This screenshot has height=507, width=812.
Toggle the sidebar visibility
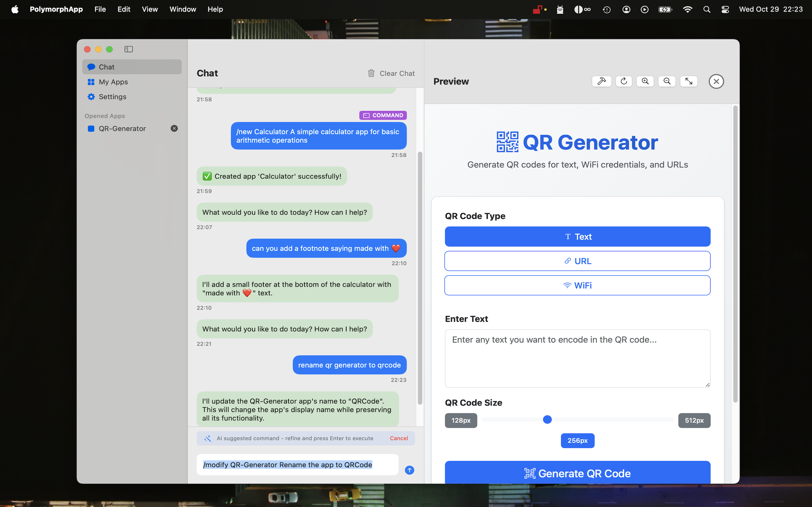[x=129, y=49]
